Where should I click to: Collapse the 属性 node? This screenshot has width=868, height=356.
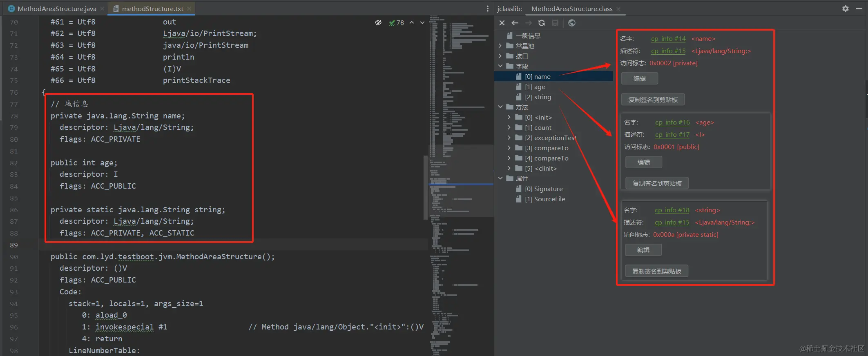click(x=500, y=178)
